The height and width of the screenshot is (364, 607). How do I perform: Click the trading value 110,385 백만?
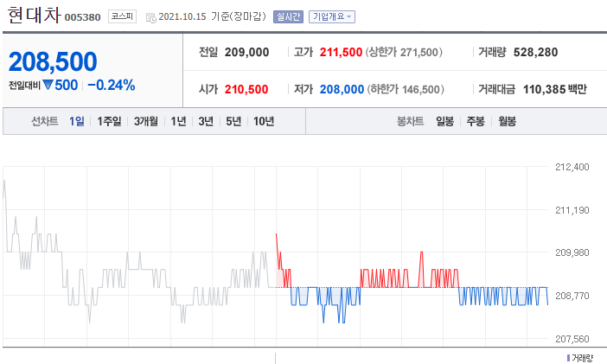[555, 89]
